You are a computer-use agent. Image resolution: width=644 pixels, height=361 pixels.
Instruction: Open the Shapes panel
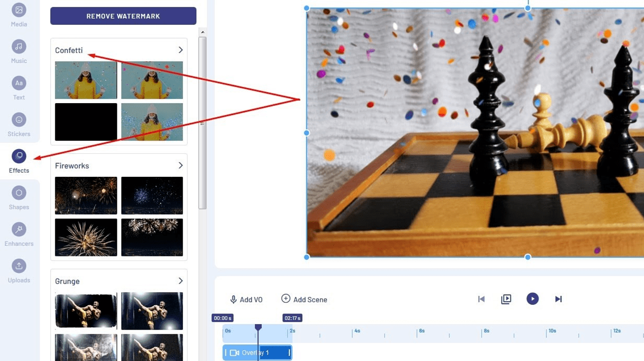tap(19, 193)
